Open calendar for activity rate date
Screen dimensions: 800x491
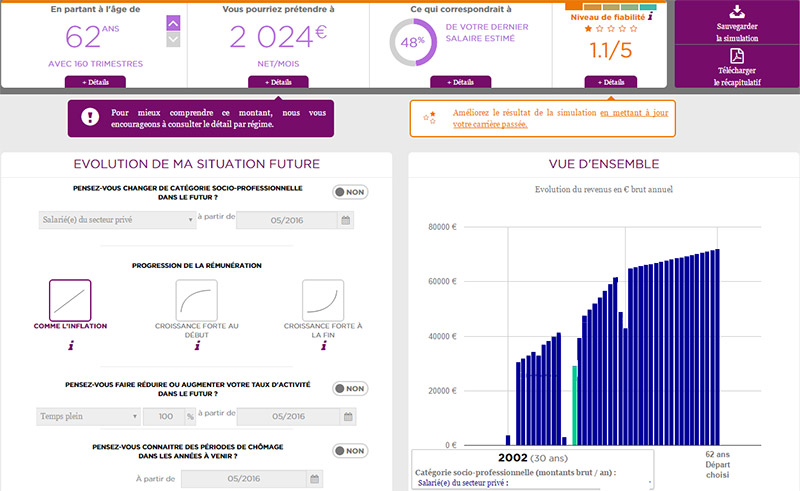348,416
